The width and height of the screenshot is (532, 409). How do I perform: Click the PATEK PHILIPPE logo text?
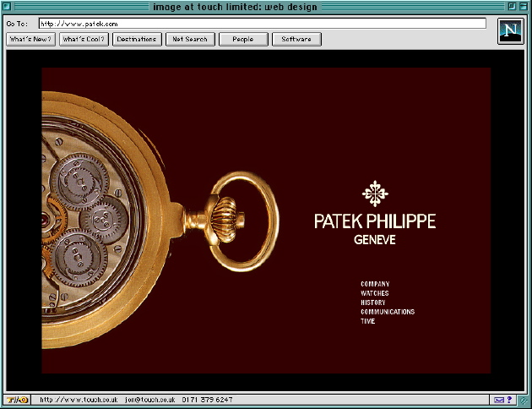(375, 221)
